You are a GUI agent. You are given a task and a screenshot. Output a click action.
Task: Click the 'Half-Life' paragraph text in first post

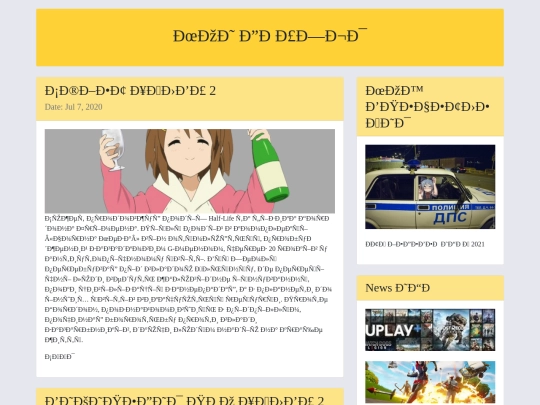188,279
